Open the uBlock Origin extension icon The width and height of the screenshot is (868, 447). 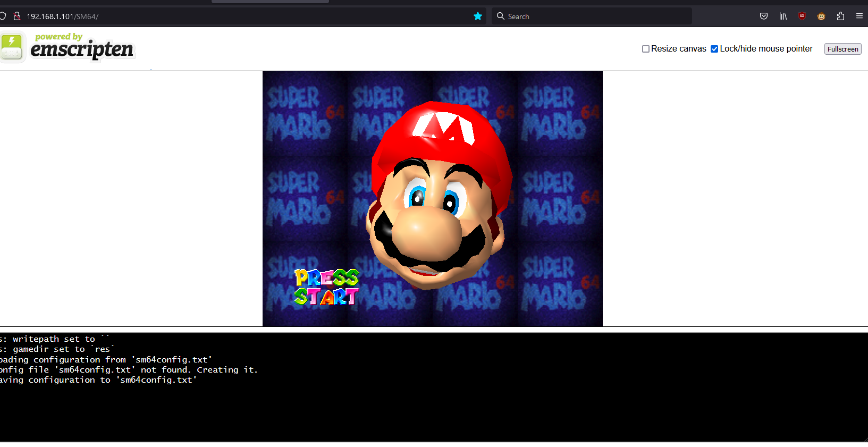coord(802,16)
